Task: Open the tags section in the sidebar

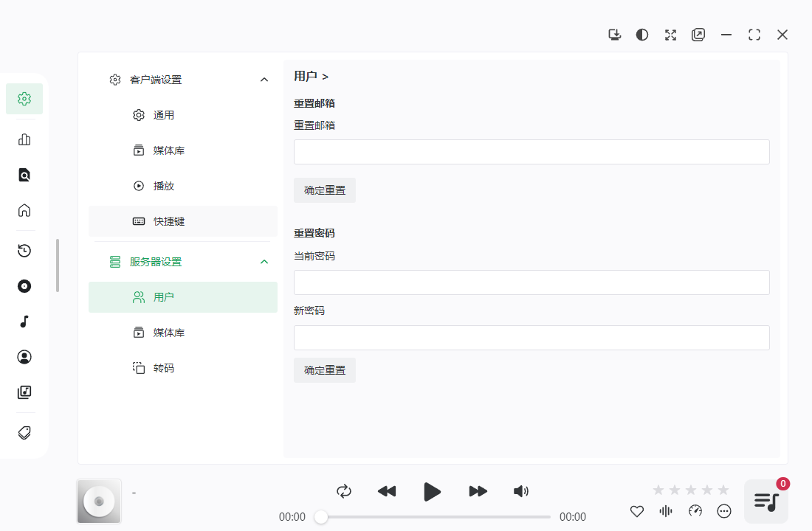Action: (x=24, y=432)
